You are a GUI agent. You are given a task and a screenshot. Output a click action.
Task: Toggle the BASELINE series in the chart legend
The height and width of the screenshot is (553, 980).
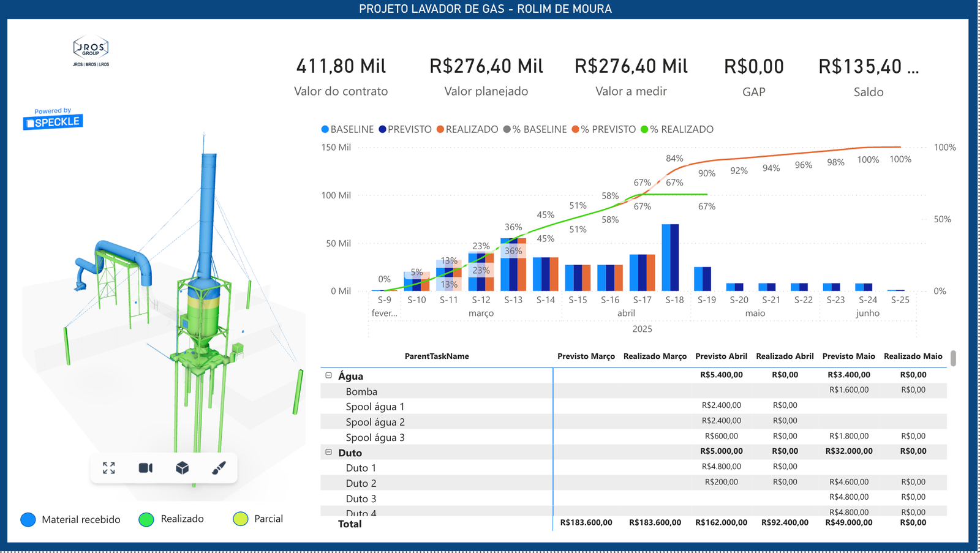click(347, 129)
